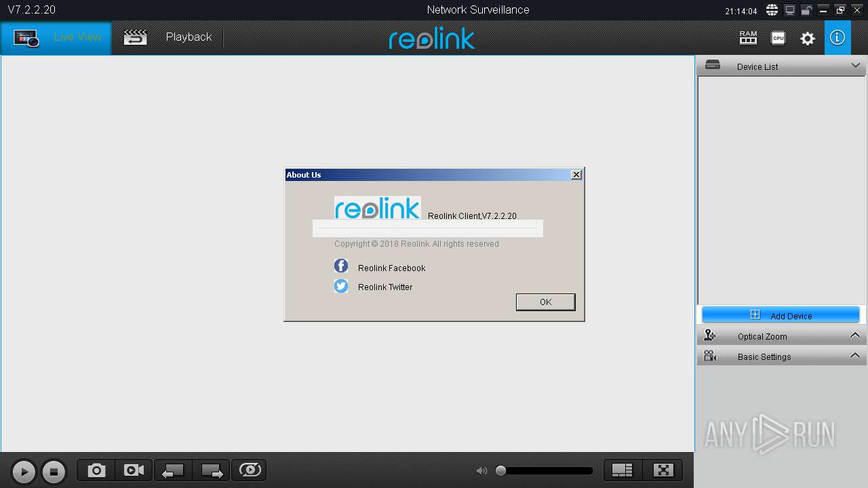Click the V7.2.2.20 version label
Viewport: 868px width, 488px height.
tap(32, 10)
